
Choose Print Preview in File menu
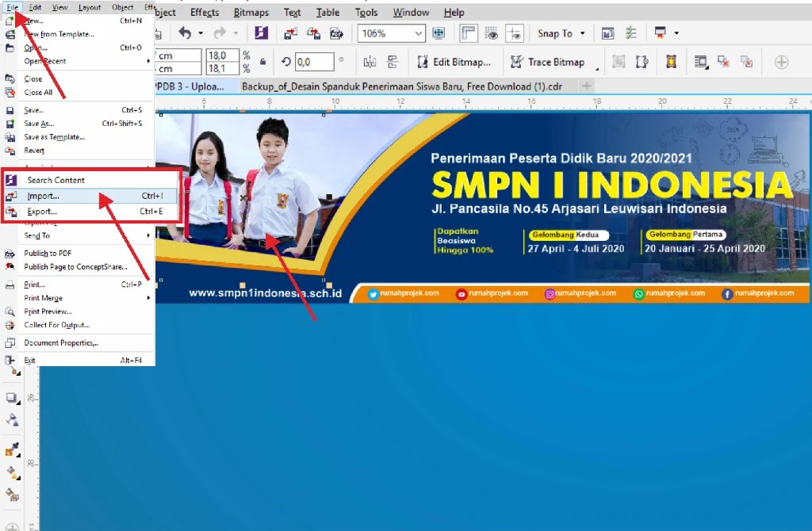coord(79,311)
